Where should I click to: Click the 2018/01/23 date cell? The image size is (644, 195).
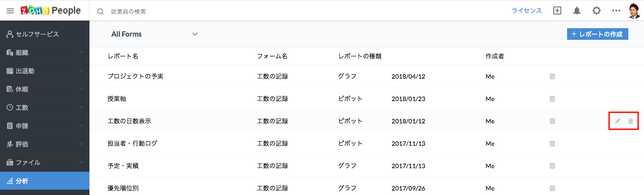pyautogui.click(x=408, y=99)
